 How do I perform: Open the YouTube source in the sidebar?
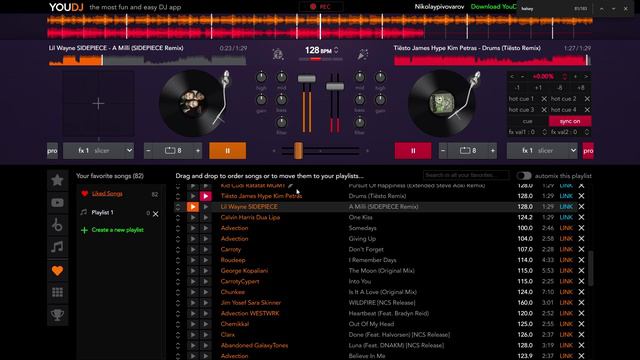58,202
